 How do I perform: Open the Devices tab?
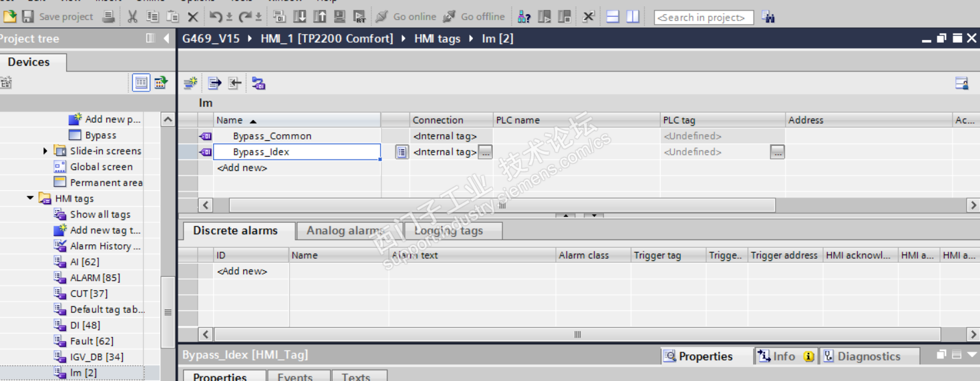[29, 62]
